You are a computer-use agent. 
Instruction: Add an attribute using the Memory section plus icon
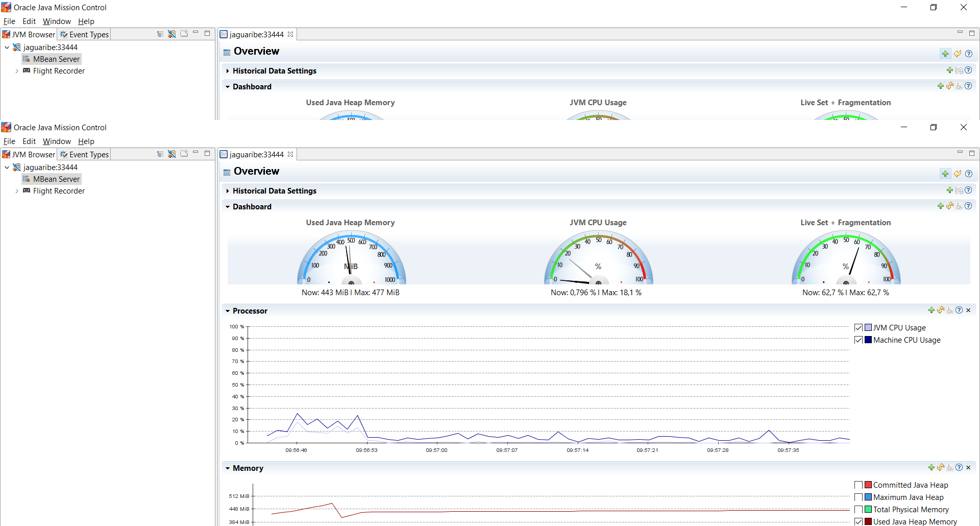[932, 467]
